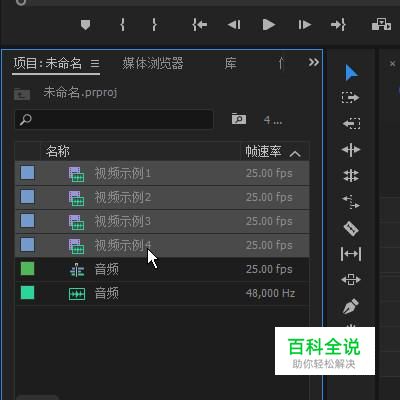Add a marker with the shield icon

point(86,25)
